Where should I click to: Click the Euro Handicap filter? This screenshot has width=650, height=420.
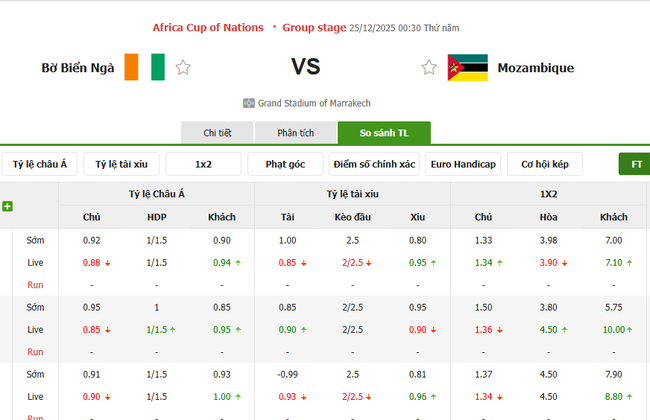[x=462, y=164]
